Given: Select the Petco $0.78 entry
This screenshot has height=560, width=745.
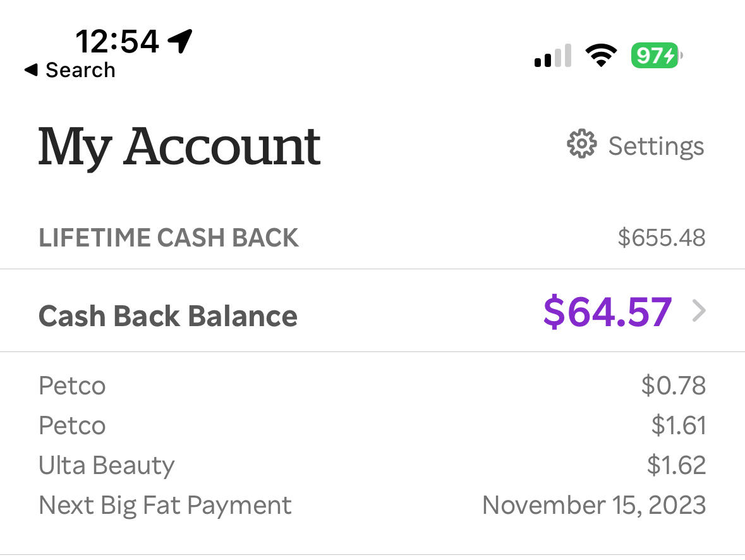Looking at the screenshot, I should (x=373, y=386).
